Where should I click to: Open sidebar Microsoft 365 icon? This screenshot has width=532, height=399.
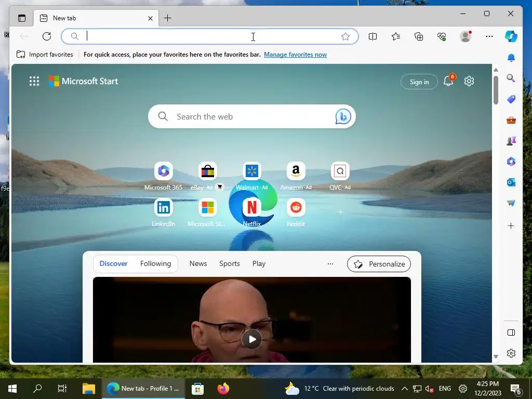pos(511,162)
